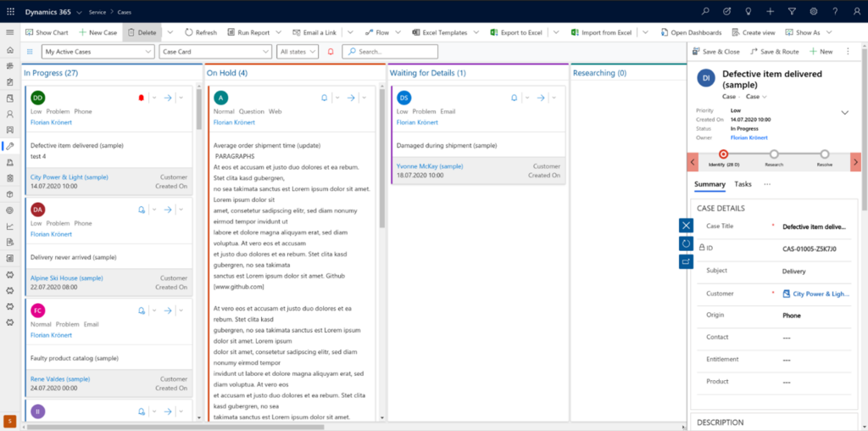Click the bell on Delivery never arrived card
Viewport: 868px width, 431px height.
click(142, 210)
